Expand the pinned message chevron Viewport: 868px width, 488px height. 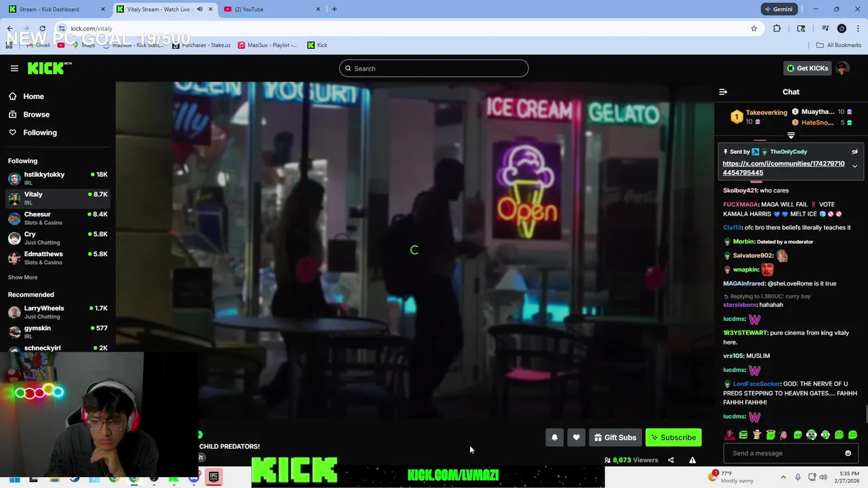tap(854, 167)
